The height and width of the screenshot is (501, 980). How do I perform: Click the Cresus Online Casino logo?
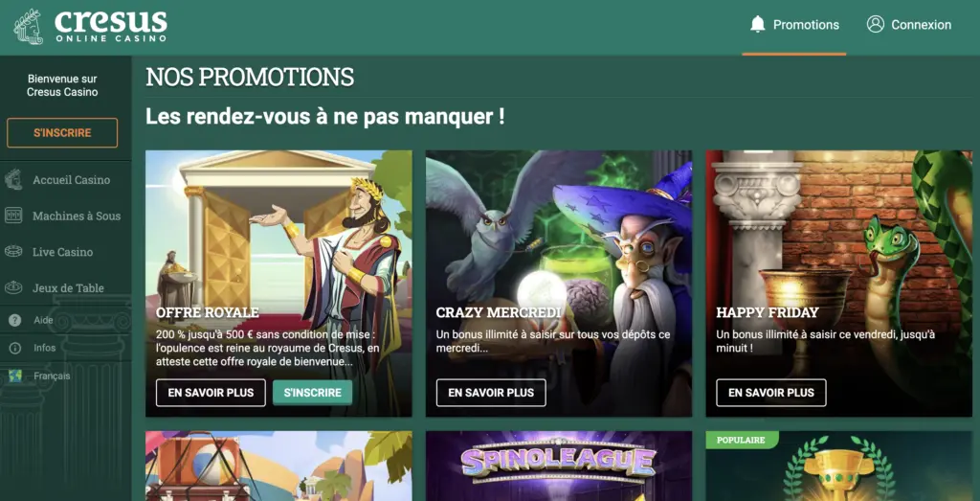click(x=91, y=26)
